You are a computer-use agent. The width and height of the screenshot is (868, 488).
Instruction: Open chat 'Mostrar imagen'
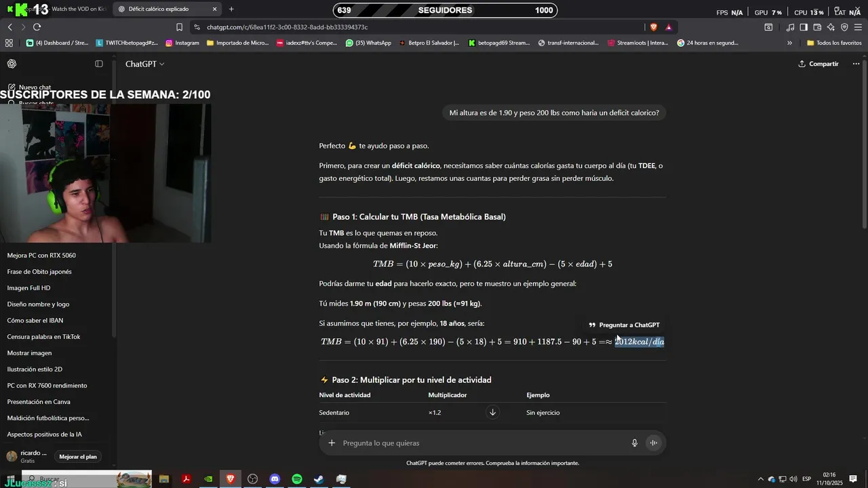click(x=29, y=353)
